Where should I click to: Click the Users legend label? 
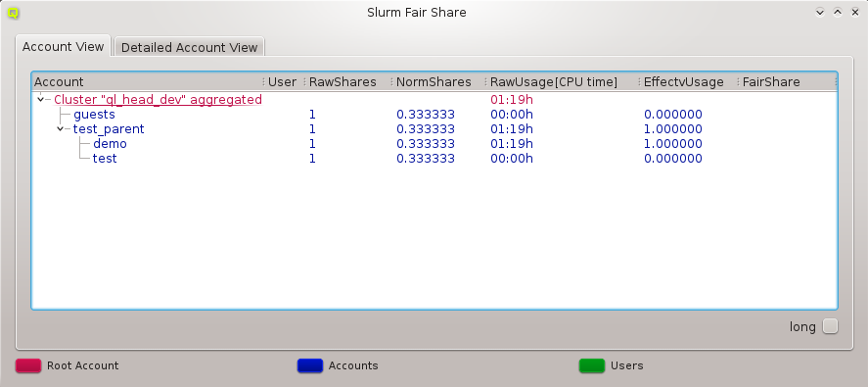(626, 365)
